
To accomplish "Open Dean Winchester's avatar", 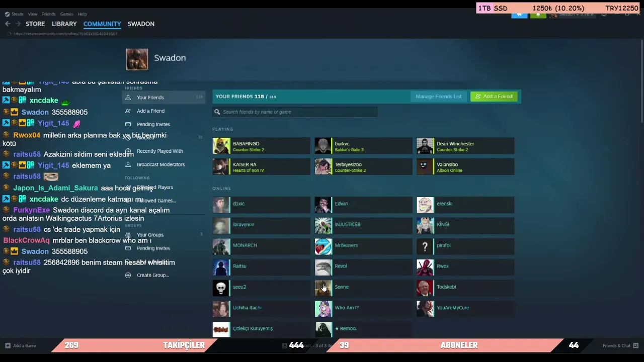I will pos(425,146).
